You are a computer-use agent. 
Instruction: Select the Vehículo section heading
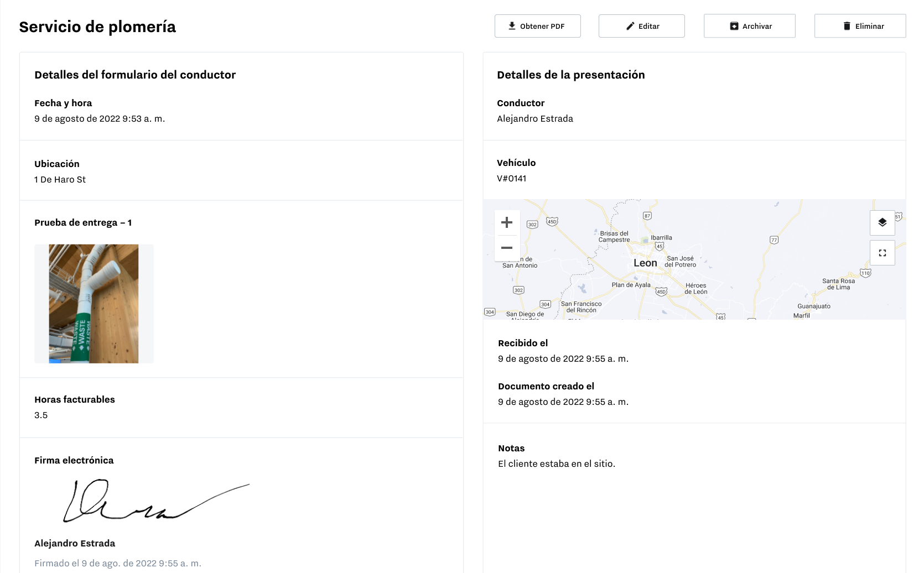[x=516, y=163]
